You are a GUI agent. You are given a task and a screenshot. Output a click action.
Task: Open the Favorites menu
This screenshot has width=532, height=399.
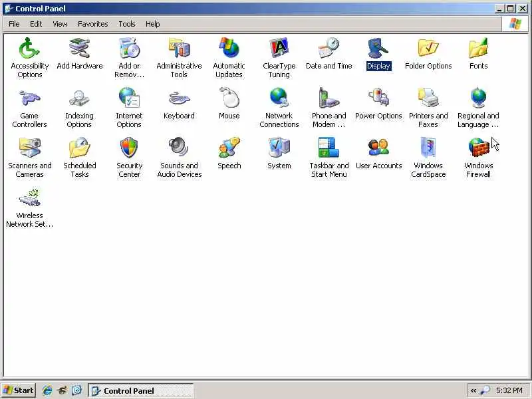[92, 24]
